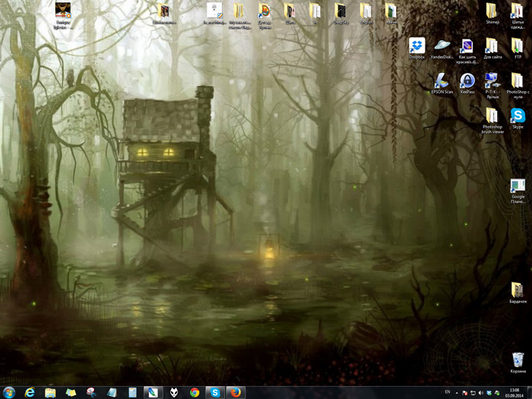Switch to Firefox in the taskbar
Screen dimensions: 532x399
236,393
